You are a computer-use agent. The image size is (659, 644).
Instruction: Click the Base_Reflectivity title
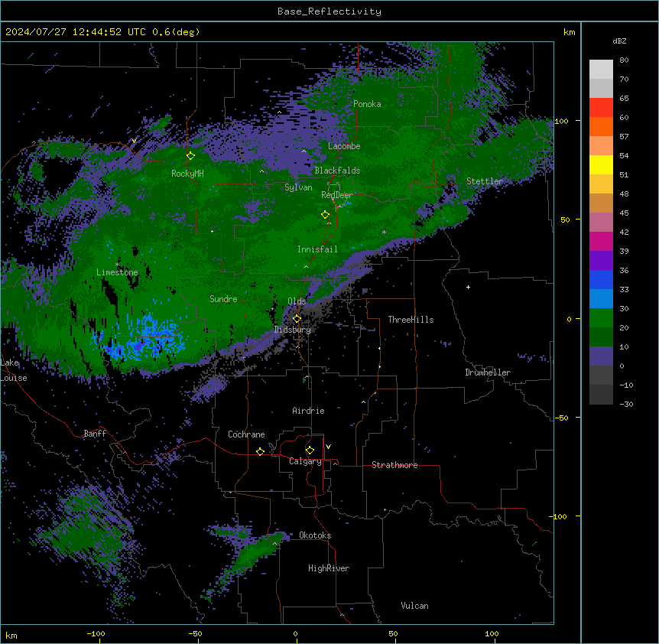329,11
